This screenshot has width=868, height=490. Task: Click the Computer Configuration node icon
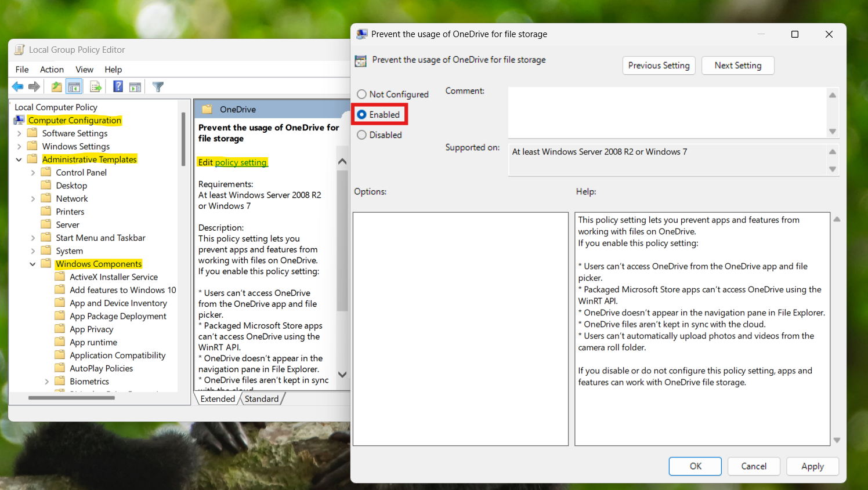[19, 120]
